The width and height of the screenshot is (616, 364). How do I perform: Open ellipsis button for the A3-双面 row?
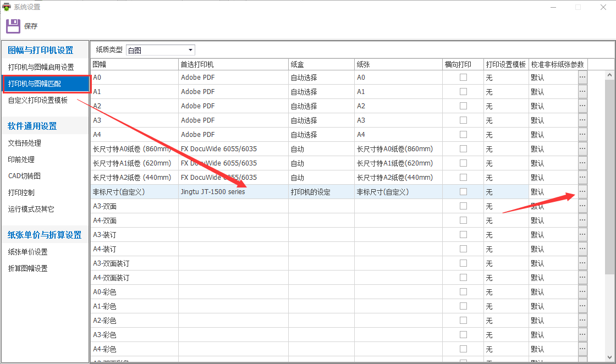pos(582,206)
